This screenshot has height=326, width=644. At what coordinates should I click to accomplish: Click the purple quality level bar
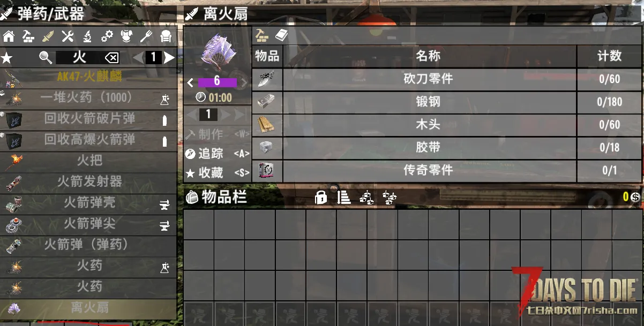coord(217,82)
